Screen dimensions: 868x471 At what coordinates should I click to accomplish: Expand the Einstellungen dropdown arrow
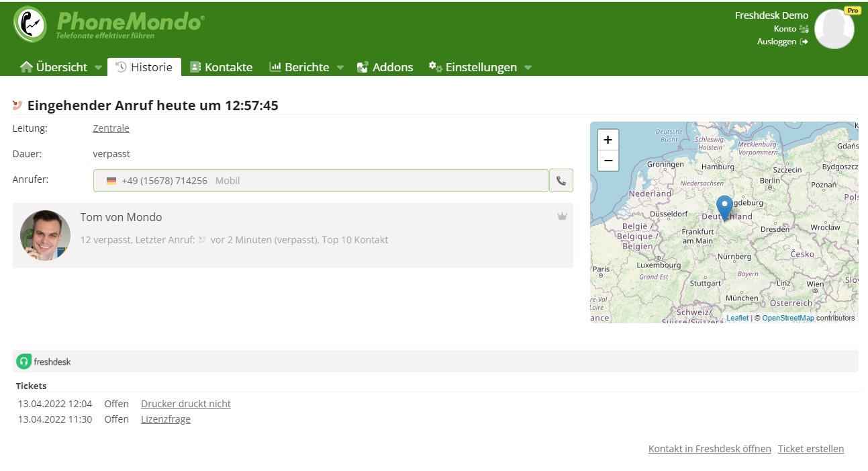click(528, 68)
